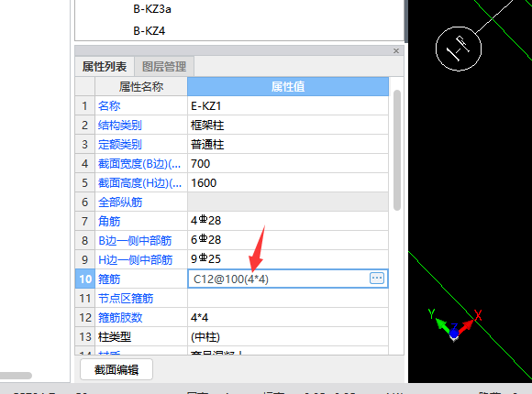Click the 截面宽度(B边) property label
The width and height of the screenshot is (532, 394).
click(139, 164)
